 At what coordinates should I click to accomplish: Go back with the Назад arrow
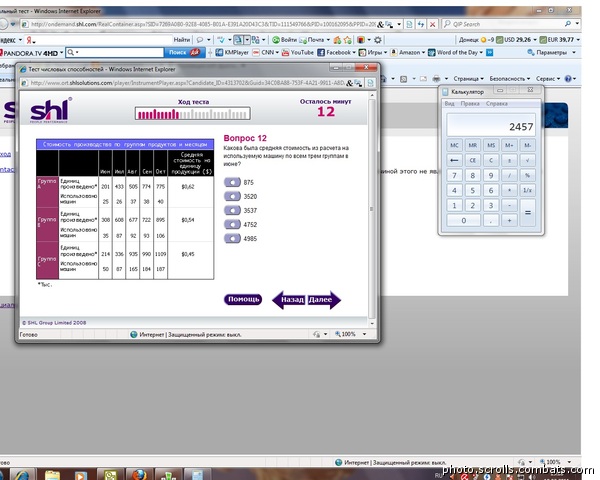pyautogui.click(x=289, y=300)
